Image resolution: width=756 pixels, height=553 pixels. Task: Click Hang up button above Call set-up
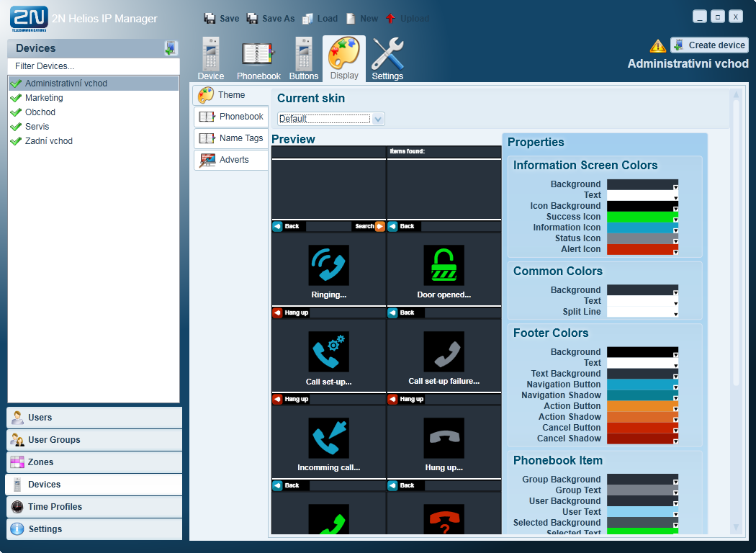point(291,313)
